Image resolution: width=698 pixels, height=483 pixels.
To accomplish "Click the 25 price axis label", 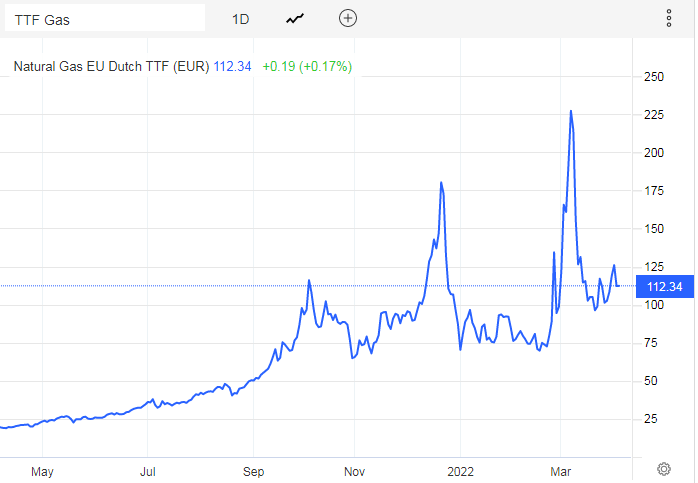I will (x=650, y=418).
